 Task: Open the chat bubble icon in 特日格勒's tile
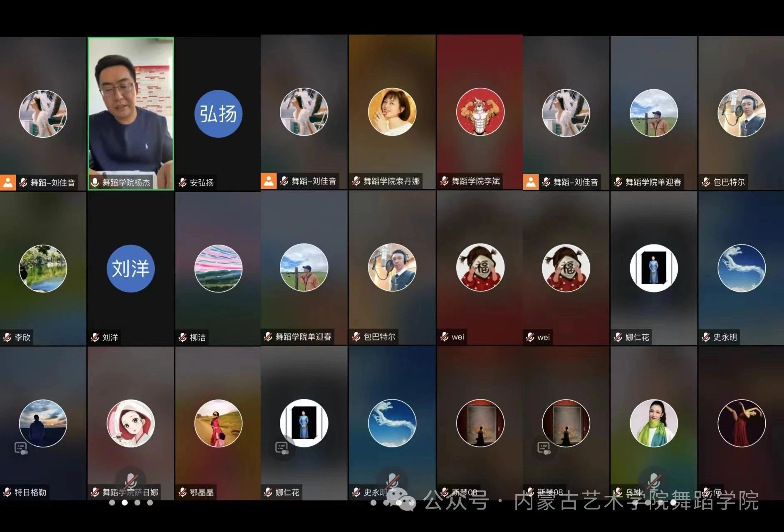pyautogui.click(x=20, y=448)
